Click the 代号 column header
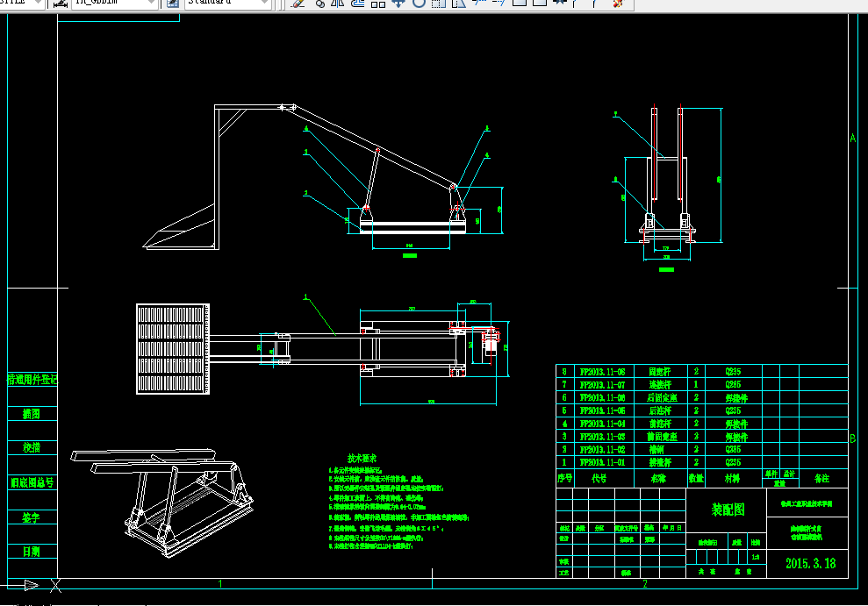 599,478
